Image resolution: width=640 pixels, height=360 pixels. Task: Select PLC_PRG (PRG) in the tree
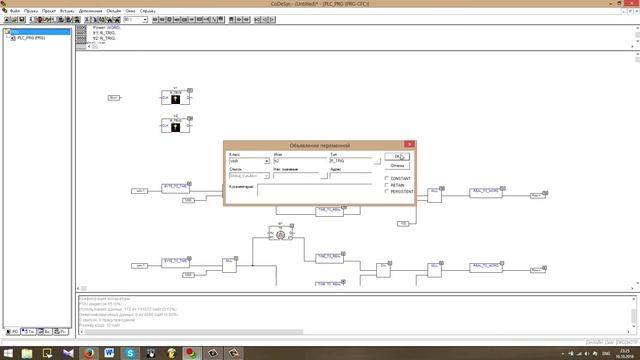(x=31, y=38)
